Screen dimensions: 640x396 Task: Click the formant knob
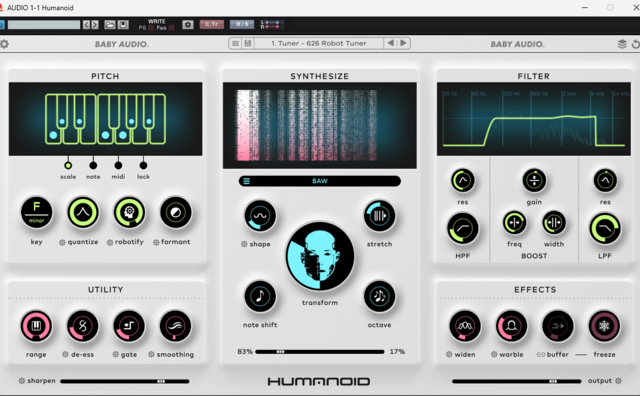176,212
